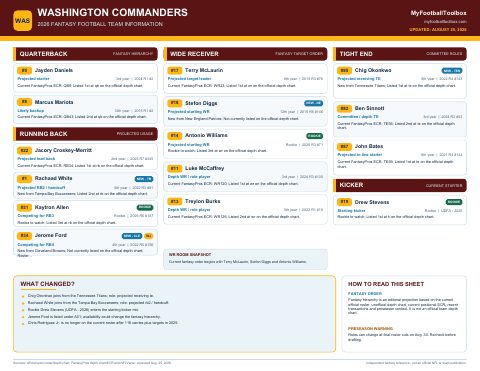This screenshot has height=371, width=480.
Task: Click the player name Treylon Burks
Action: 203,201
